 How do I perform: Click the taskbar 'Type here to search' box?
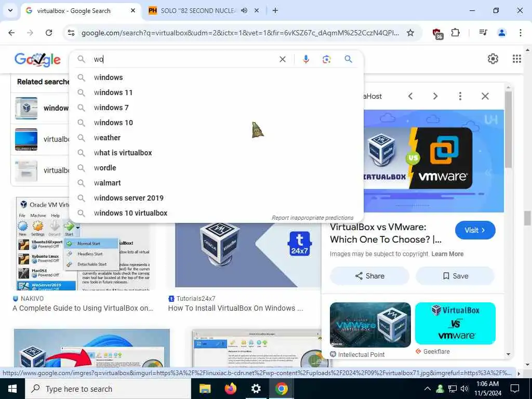click(x=108, y=389)
